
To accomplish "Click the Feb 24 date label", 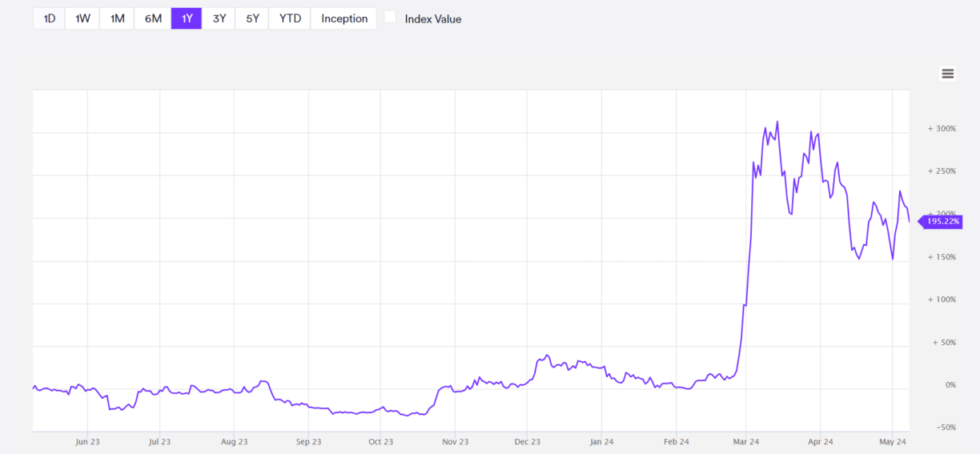I will coord(677,440).
